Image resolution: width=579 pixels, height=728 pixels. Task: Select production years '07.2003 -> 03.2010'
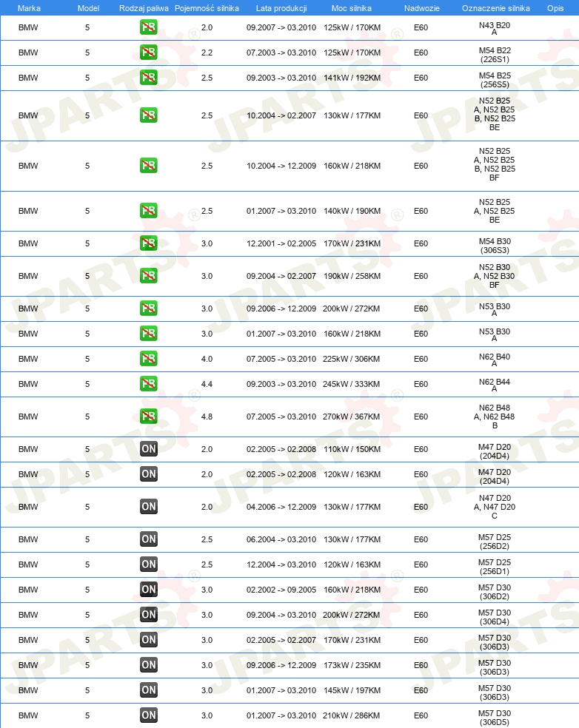tap(281, 53)
